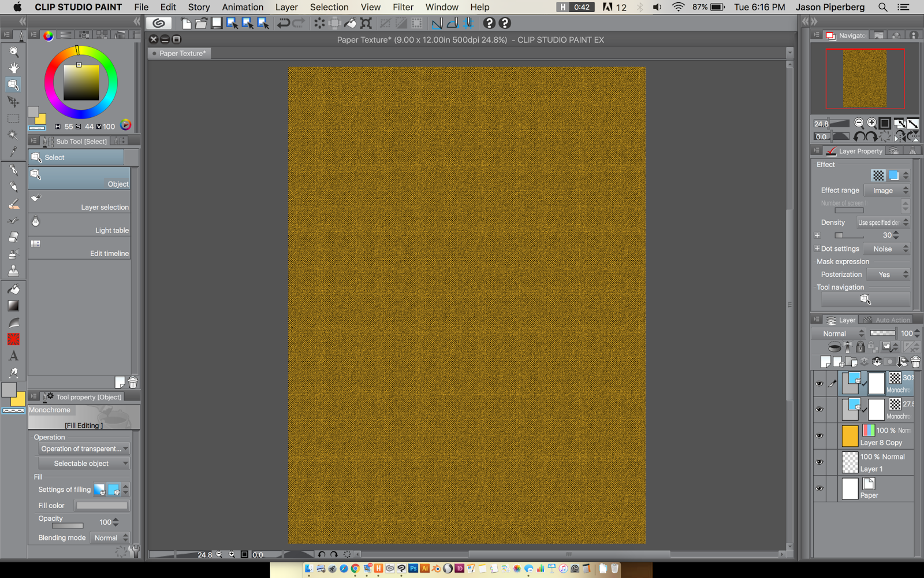This screenshot has height=578, width=924.
Task: Click the Undo icon in the toolbar
Action: coord(285,23)
